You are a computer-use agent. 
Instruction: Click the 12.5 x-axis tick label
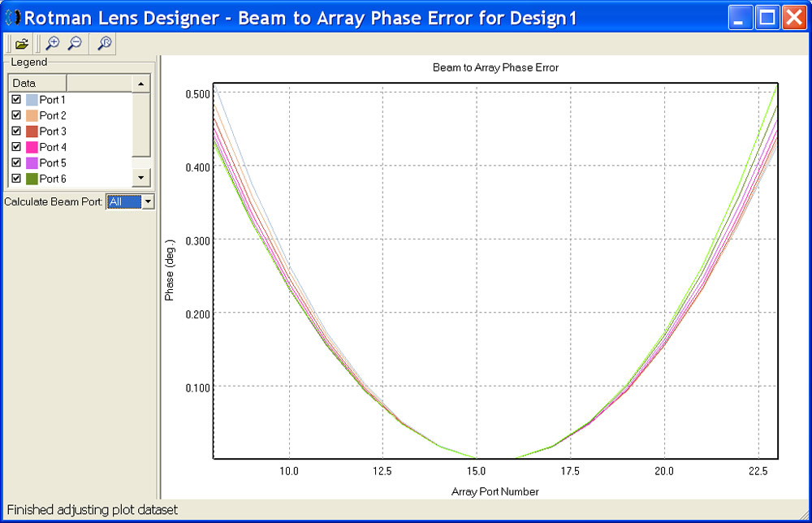[x=382, y=471]
